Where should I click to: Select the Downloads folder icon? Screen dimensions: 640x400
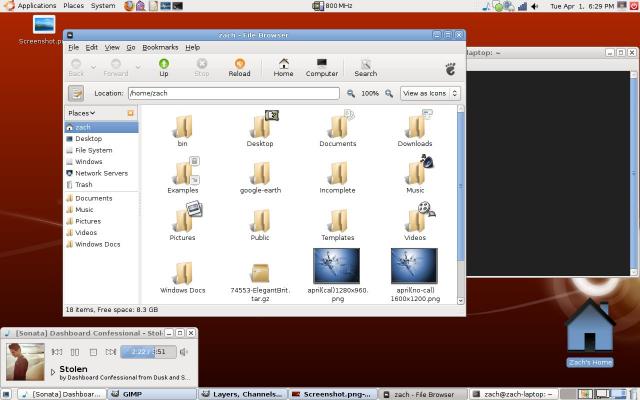point(416,124)
